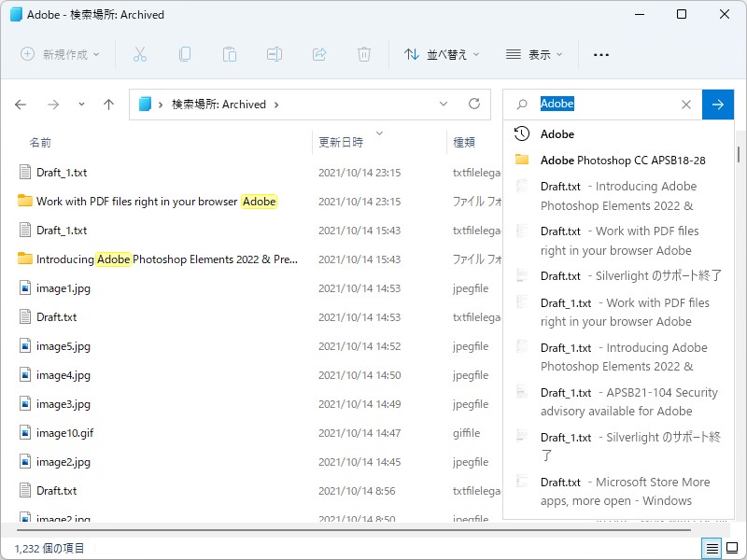
Task: Click the Rename icon in toolbar
Action: point(275,54)
